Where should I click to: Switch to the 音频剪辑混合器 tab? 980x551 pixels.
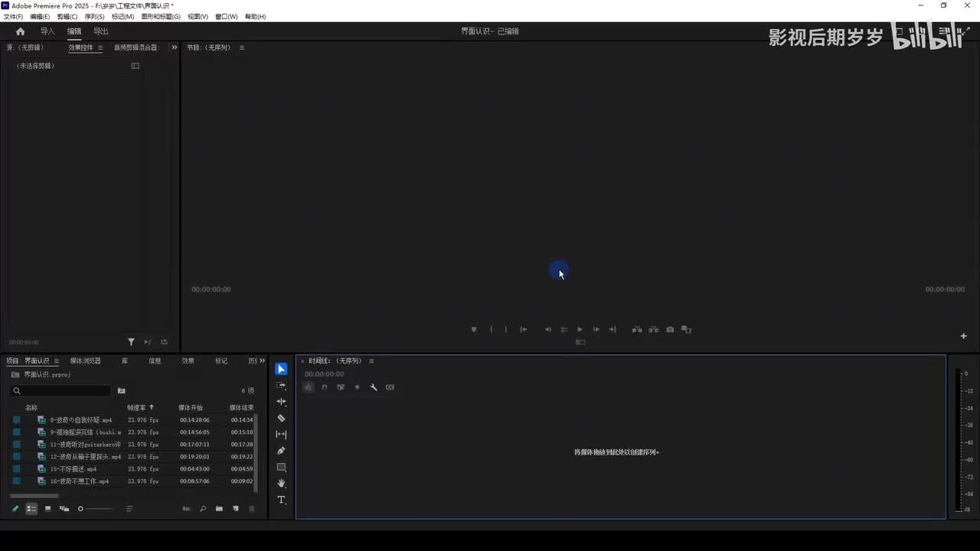[136, 47]
